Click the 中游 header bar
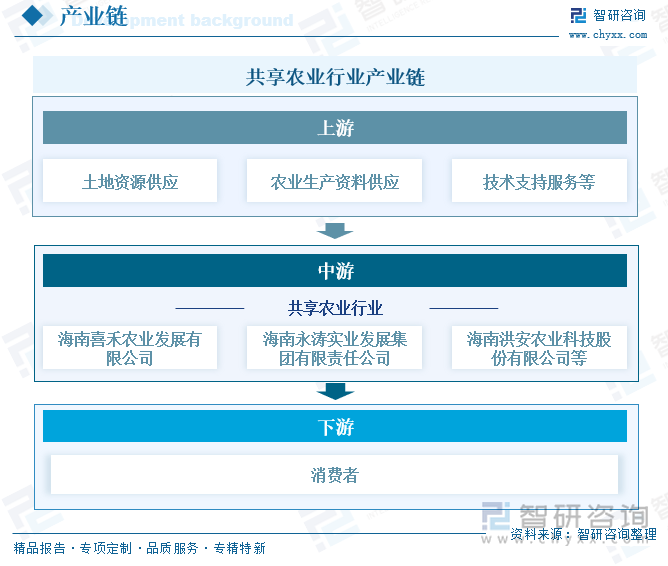The height and width of the screenshot is (566, 668). [x=335, y=270]
